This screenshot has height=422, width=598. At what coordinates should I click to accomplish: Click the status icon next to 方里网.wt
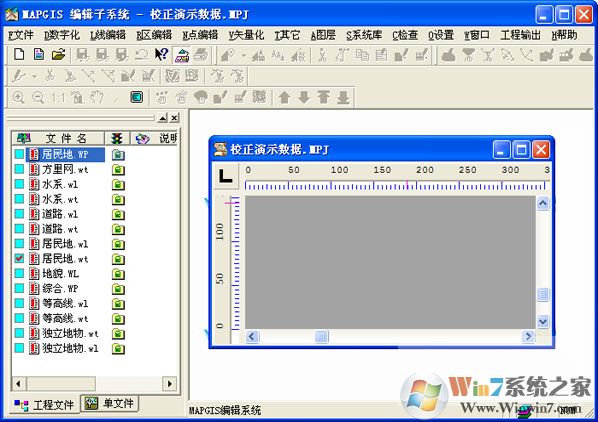point(118,170)
